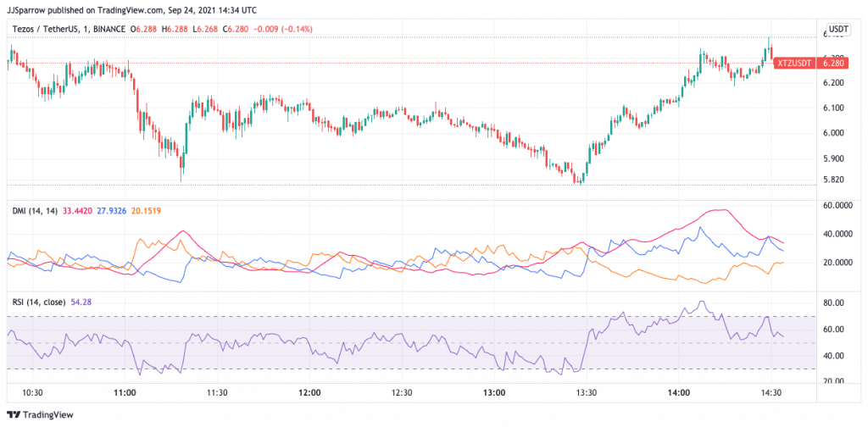Image resolution: width=868 pixels, height=427 pixels.
Task: Click the DMI value 33.4420
Action: 75,211
